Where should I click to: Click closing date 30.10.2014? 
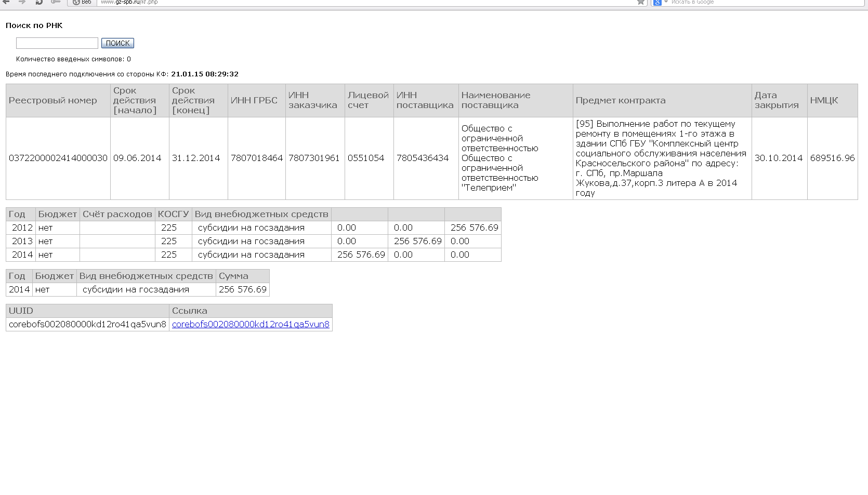tap(779, 158)
